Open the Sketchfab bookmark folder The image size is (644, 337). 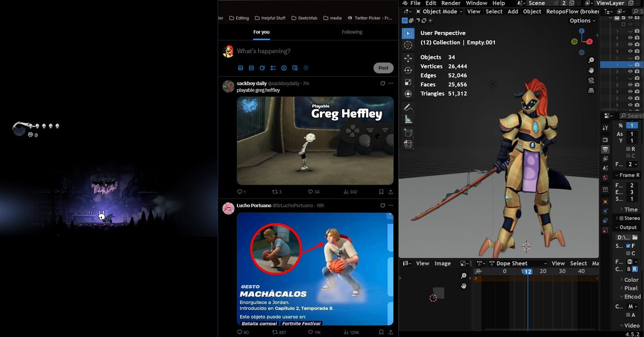(304, 18)
